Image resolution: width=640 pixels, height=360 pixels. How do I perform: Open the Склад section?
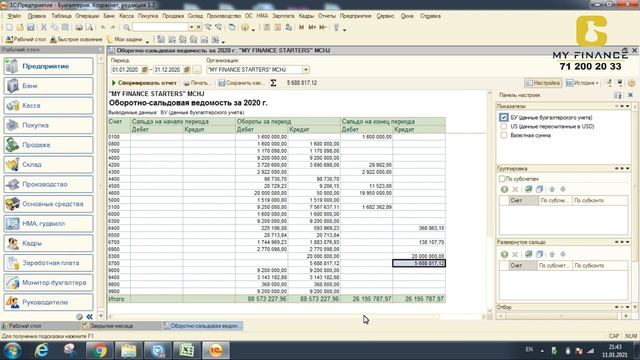tap(49, 164)
